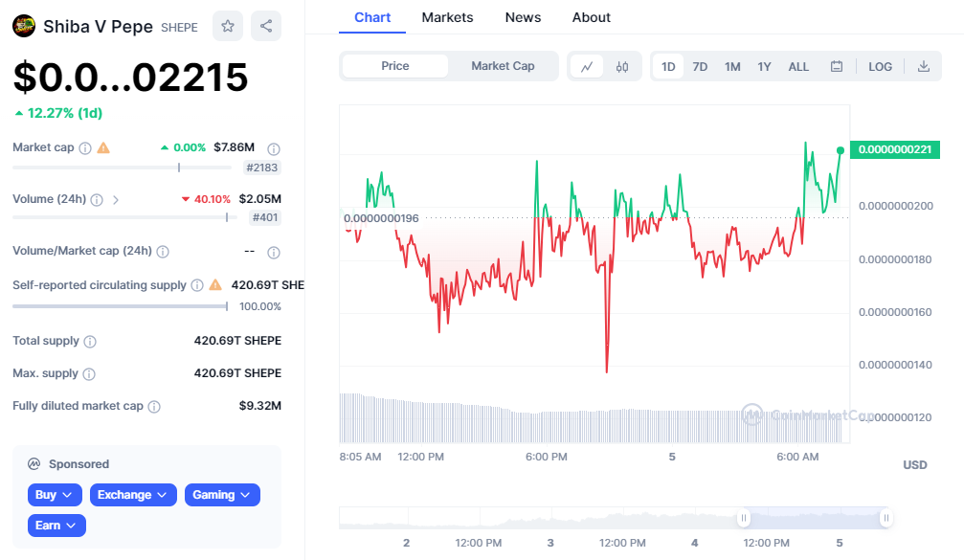
Task: Click current price tag 0.0000000221
Action: click(894, 149)
